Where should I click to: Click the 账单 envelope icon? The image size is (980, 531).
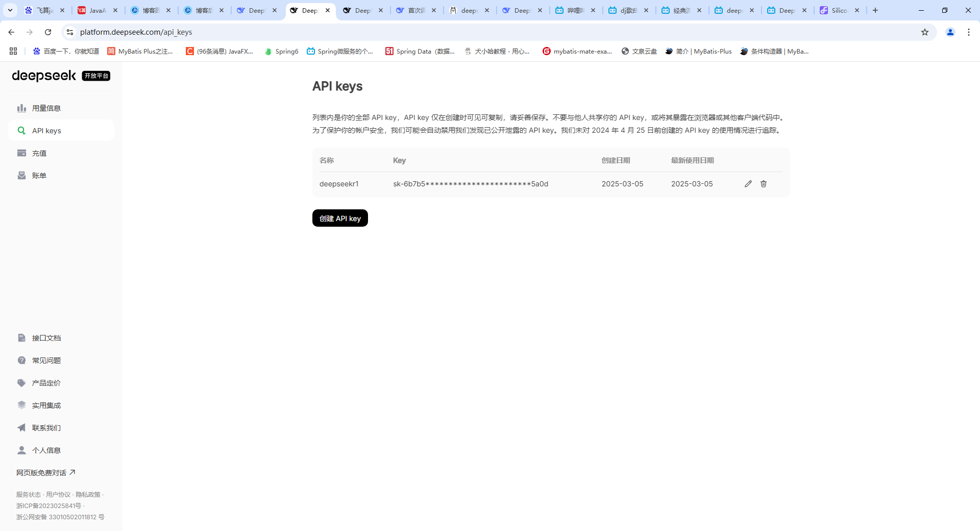coord(21,176)
